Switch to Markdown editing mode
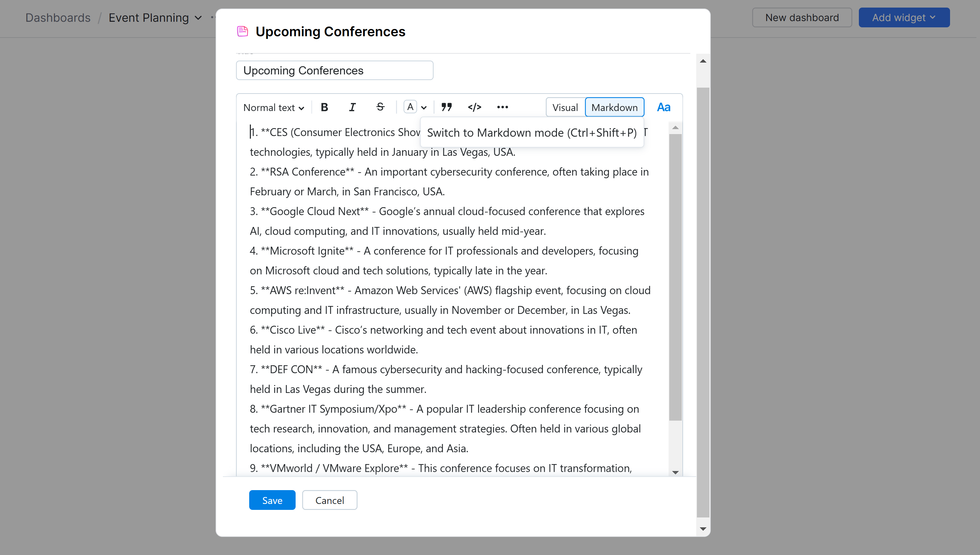Screen dimensions: 980x555 pos(614,107)
